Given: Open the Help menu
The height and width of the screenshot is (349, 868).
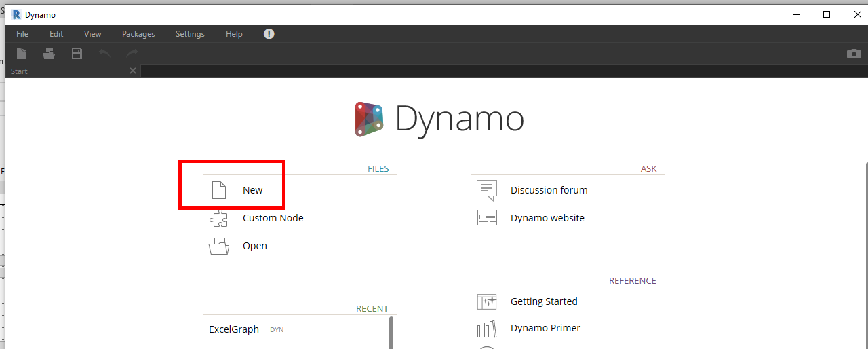Looking at the screenshot, I should tap(234, 34).
